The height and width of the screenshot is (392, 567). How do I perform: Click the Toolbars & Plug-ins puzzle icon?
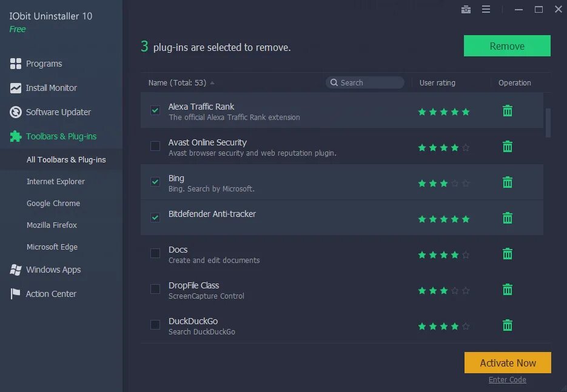pyautogui.click(x=16, y=136)
